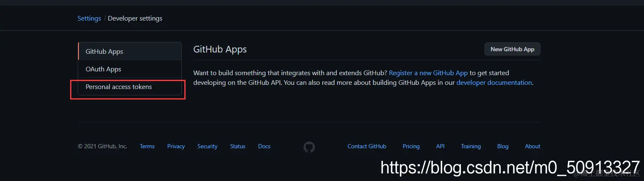The height and width of the screenshot is (181, 644).
Task: Open the Docs footer link
Action: tap(264, 146)
